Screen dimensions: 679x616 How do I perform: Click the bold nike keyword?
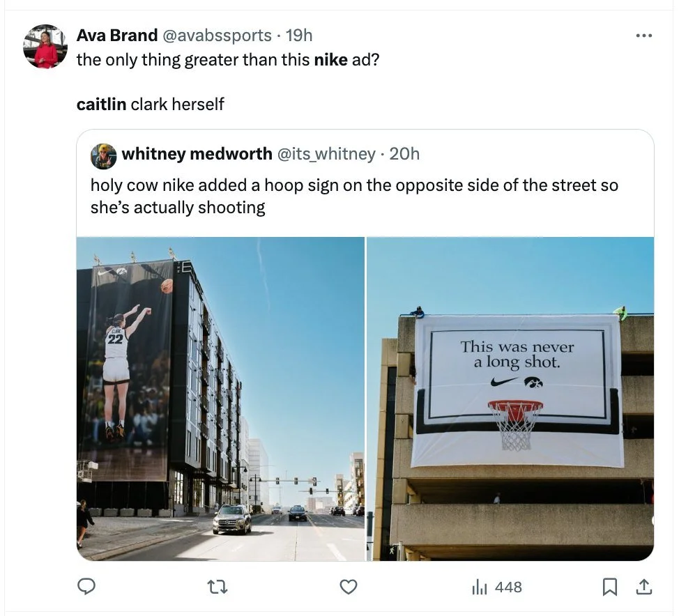pyautogui.click(x=331, y=60)
